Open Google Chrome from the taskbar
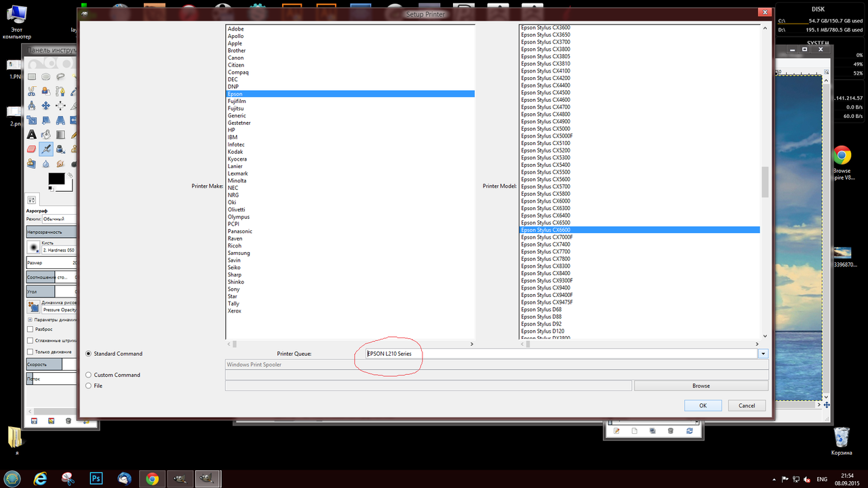 tap(152, 479)
